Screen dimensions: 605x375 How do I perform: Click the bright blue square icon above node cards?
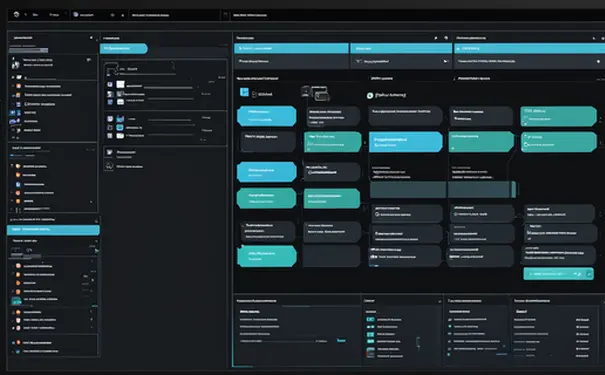244,92
